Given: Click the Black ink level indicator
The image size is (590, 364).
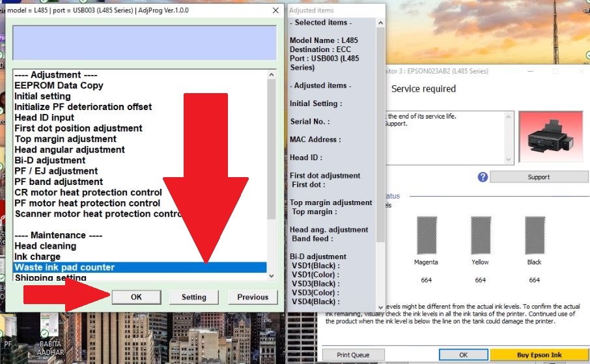Looking at the screenshot, I should tap(535, 235).
